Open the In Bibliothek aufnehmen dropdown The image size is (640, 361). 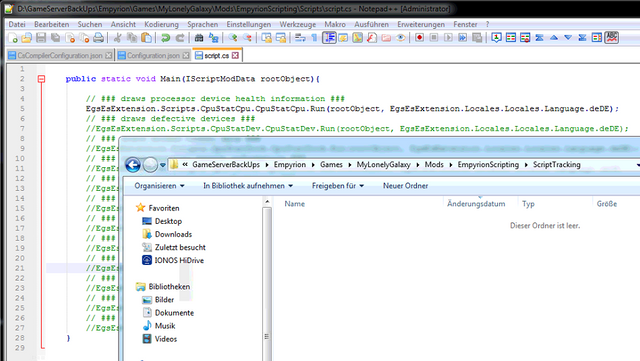tap(248, 186)
